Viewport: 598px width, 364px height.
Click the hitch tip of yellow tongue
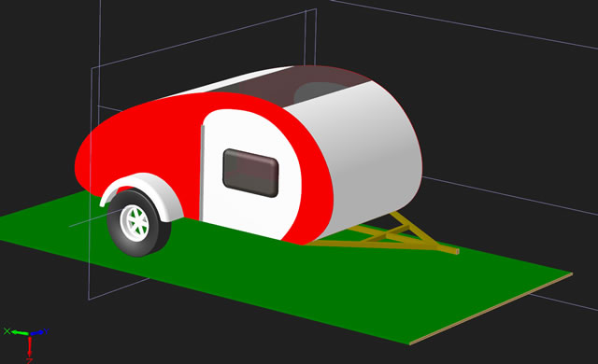tap(455, 251)
